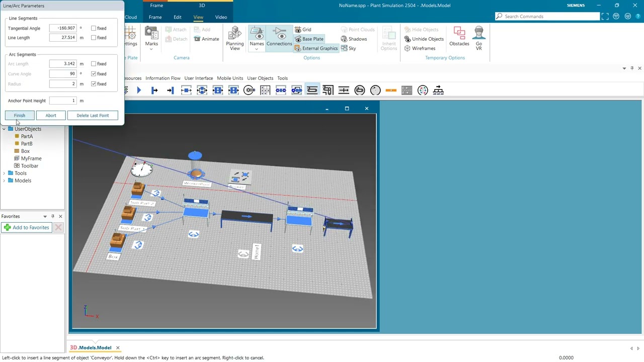Expand the Models tree folder
This screenshot has height=362, width=644.
[x=4, y=180]
